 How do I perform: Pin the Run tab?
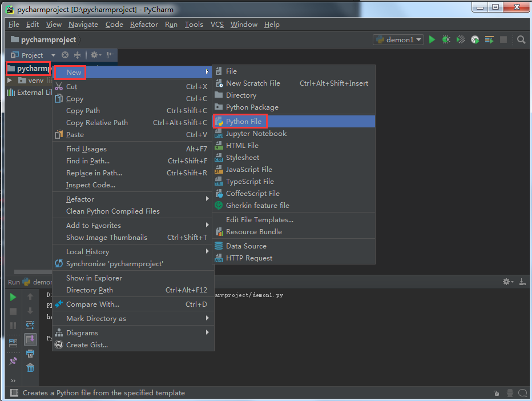point(13,361)
